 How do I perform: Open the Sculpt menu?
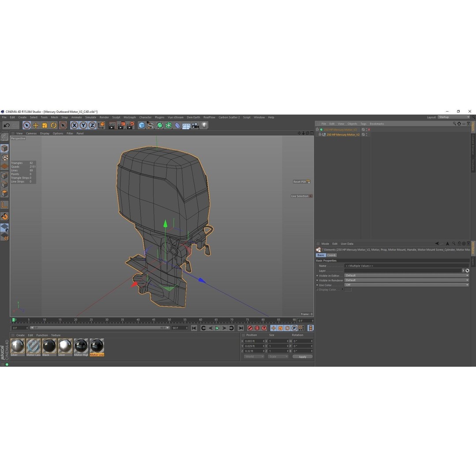point(116,117)
